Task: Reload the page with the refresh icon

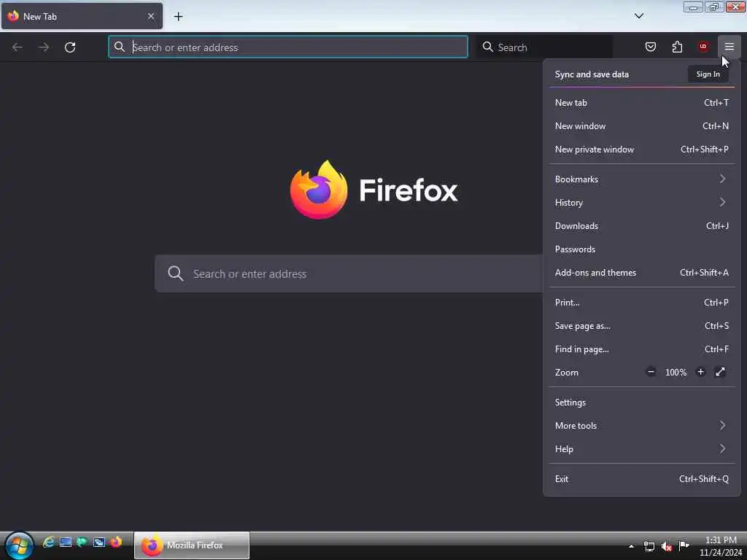Action: (70, 47)
